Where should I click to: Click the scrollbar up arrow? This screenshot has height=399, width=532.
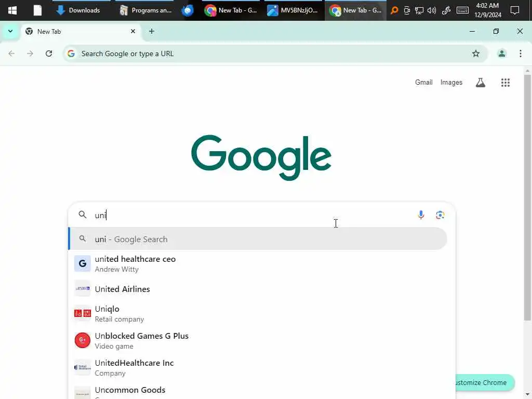pos(527,70)
